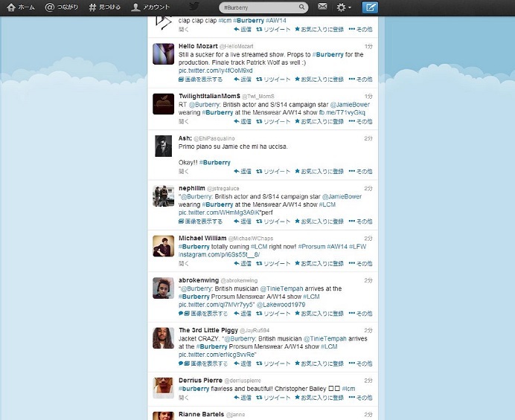Retweet nephilim's tweet
Image resolution: width=515 pixels, height=420 pixels.
pos(273,222)
